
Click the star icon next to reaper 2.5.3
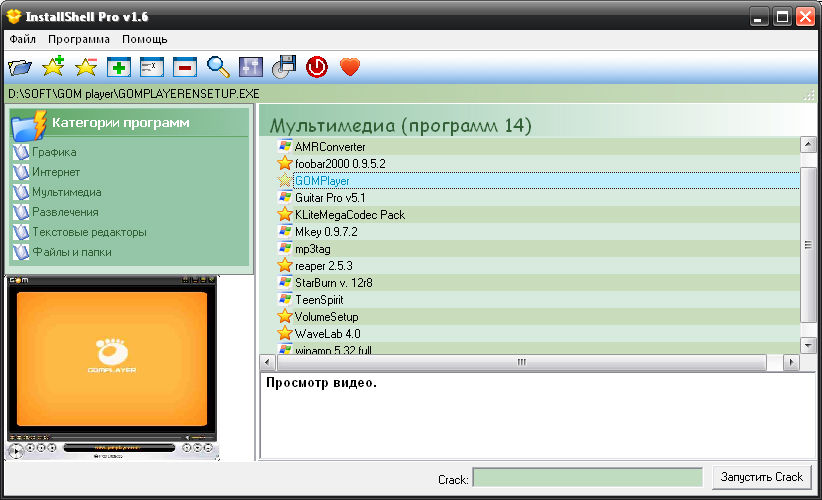point(285,265)
